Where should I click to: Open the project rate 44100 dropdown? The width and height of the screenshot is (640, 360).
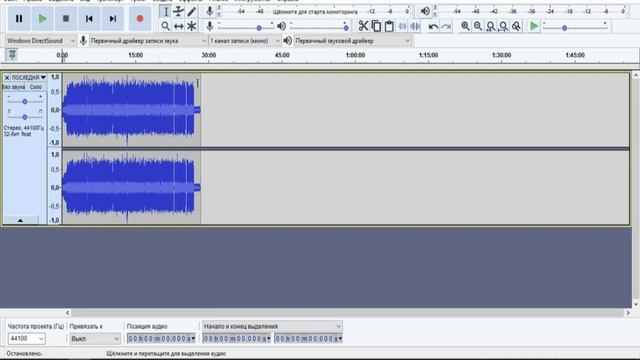click(26, 338)
